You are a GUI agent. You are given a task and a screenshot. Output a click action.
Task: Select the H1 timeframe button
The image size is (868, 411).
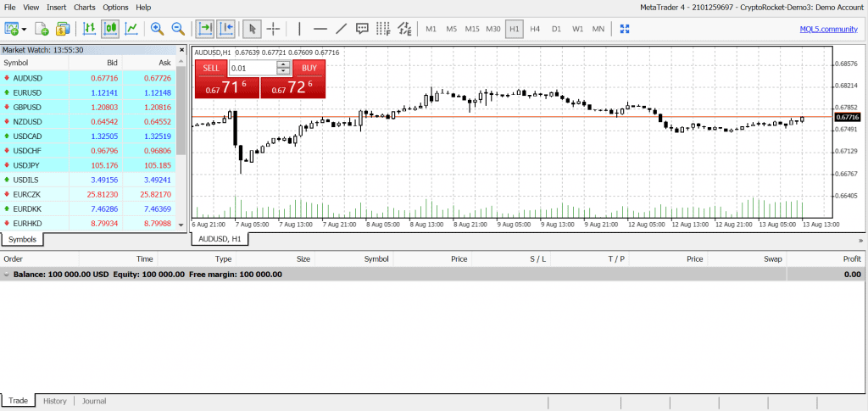(515, 29)
